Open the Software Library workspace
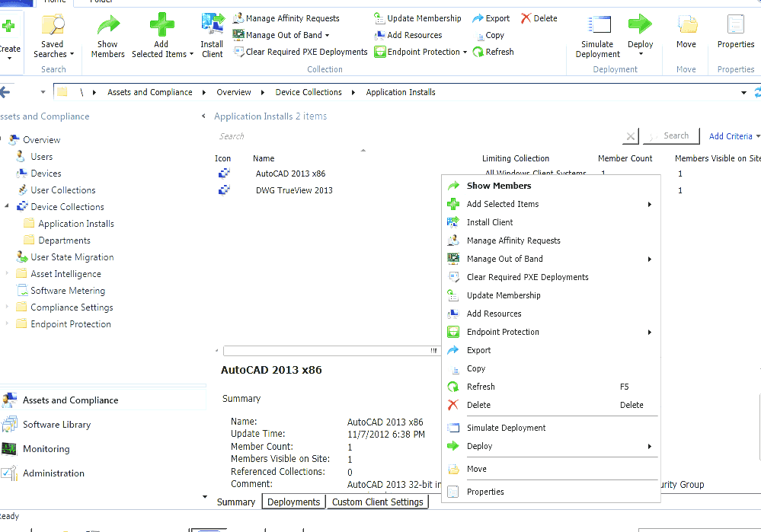The width and height of the screenshot is (761, 532). click(x=56, y=425)
